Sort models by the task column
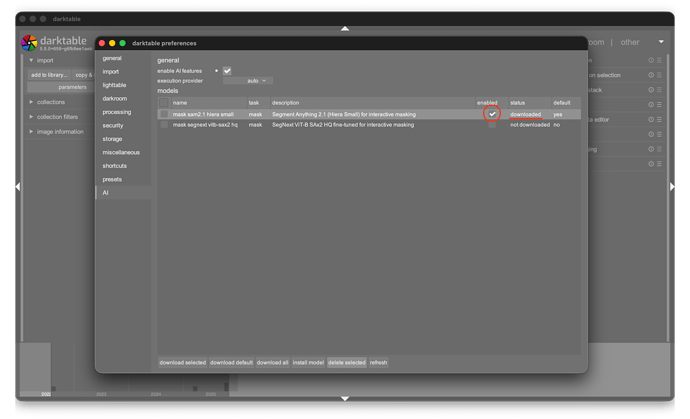This screenshot has width=690, height=419. click(x=258, y=103)
